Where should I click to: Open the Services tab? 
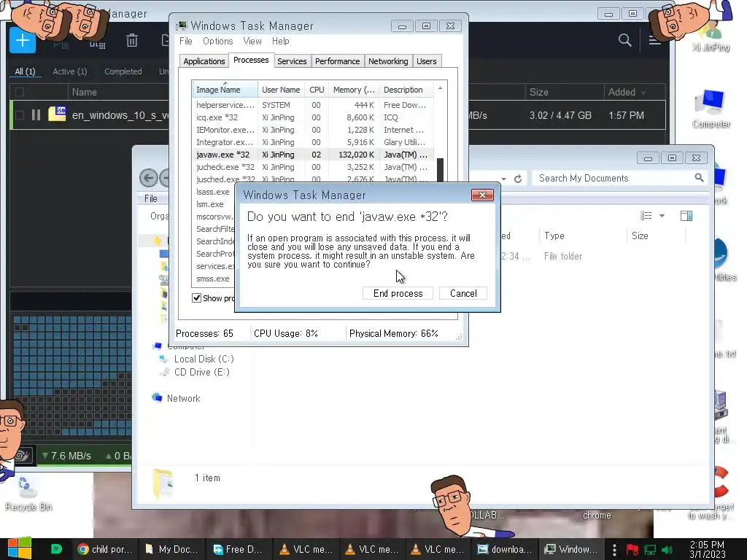coord(292,61)
